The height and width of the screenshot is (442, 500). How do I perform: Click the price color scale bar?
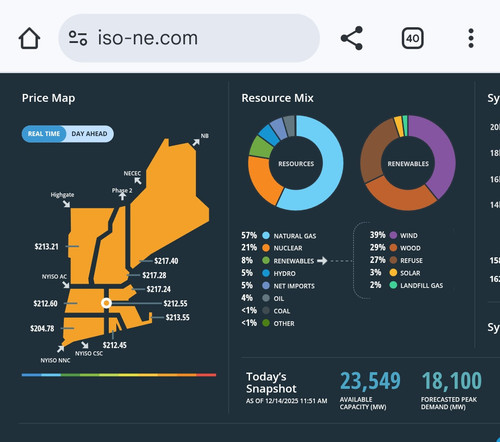tap(119, 375)
